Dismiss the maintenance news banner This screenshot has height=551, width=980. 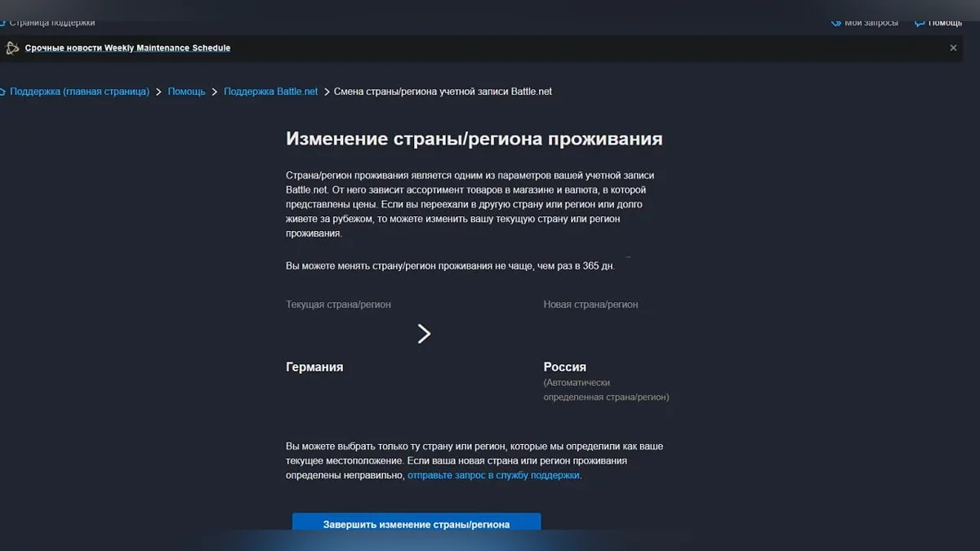[x=951, y=47]
